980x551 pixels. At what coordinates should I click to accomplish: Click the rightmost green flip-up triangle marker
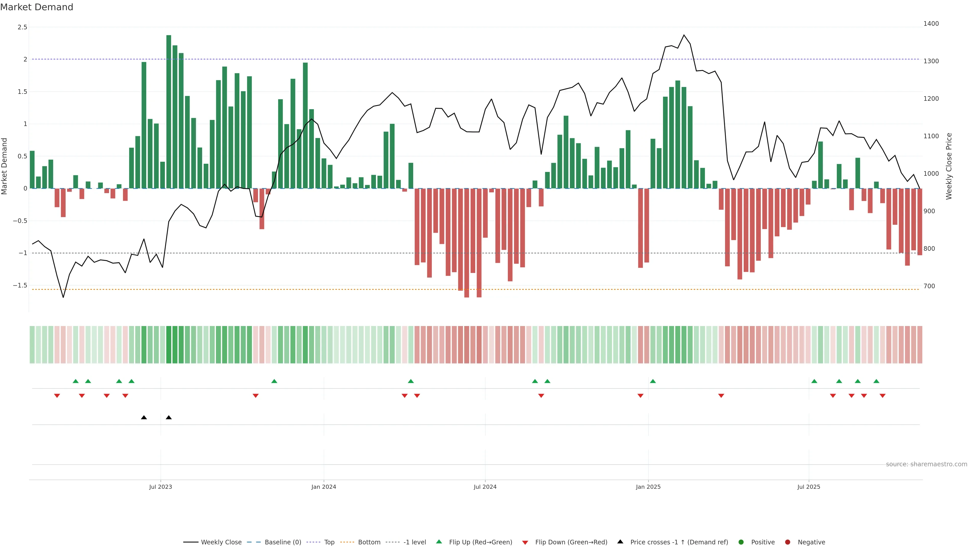pyautogui.click(x=876, y=381)
